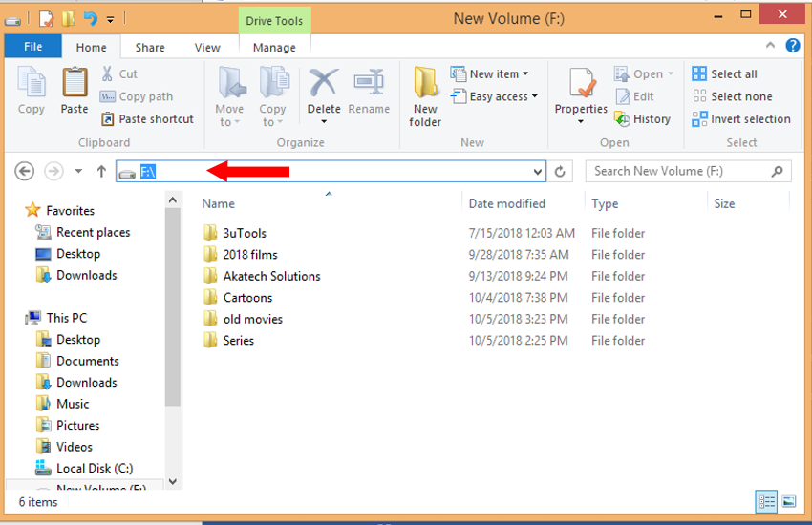This screenshot has width=812, height=525.
Task: Click the Properties quick access toolbar icon
Action: [47, 19]
